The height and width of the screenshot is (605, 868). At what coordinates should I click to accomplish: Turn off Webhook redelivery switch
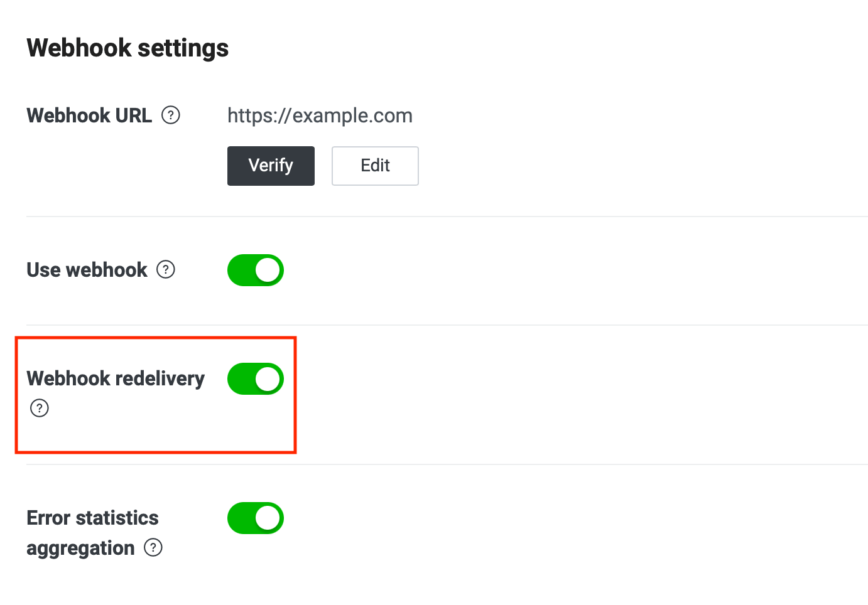coord(256,379)
